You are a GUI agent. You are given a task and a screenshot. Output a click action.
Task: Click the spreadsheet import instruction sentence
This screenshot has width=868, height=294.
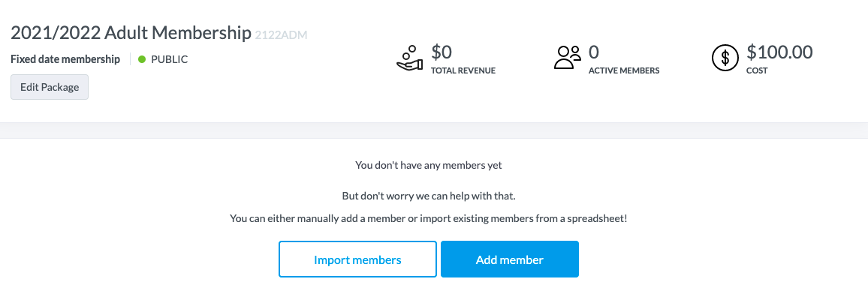pyautogui.click(x=429, y=218)
